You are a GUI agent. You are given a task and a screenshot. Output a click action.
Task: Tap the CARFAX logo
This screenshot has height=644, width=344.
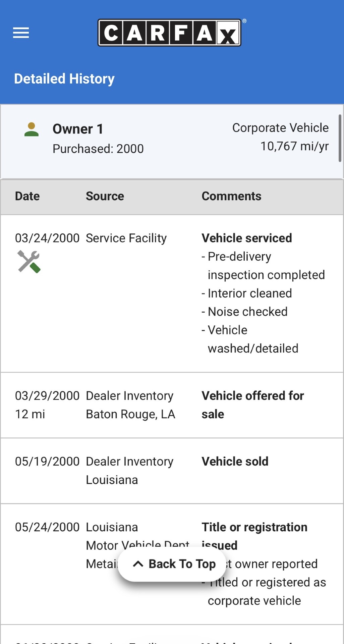169,33
